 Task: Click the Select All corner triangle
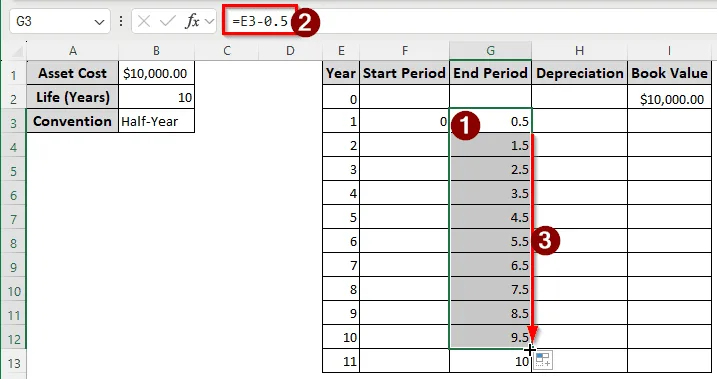[17, 51]
